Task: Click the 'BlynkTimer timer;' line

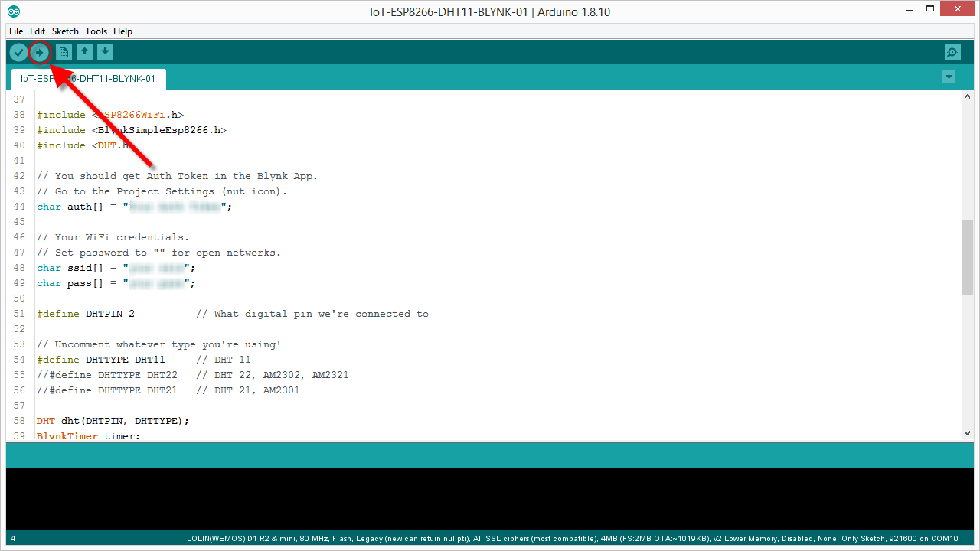Action: point(89,436)
